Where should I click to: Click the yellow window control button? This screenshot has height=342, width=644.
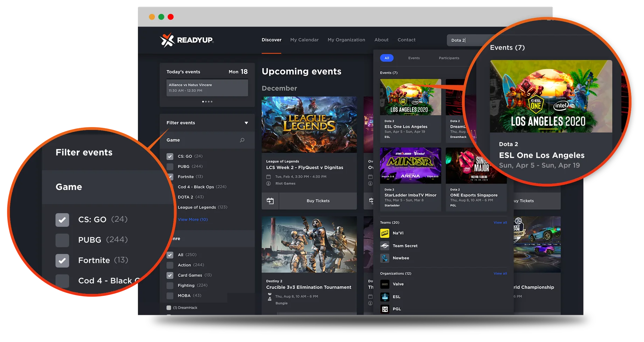point(152,17)
